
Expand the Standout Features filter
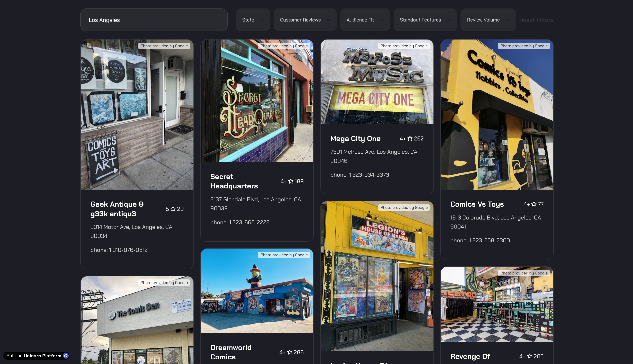[425, 20]
